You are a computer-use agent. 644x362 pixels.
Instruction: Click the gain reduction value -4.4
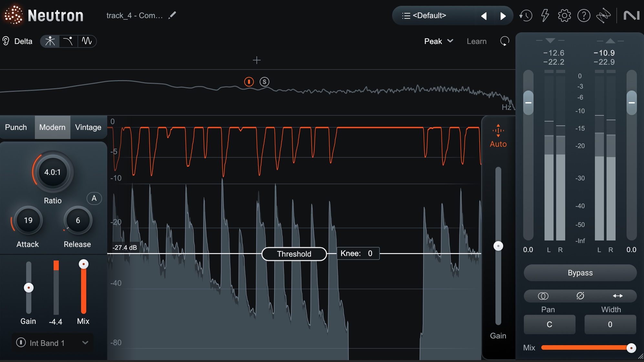(56, 322)
